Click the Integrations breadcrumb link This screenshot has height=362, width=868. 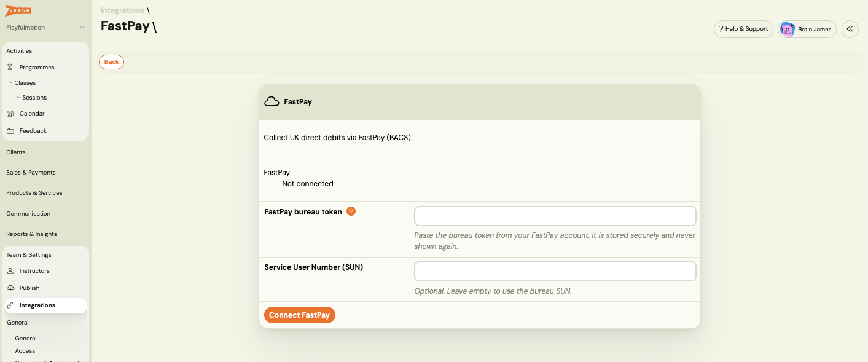point(123,10)
